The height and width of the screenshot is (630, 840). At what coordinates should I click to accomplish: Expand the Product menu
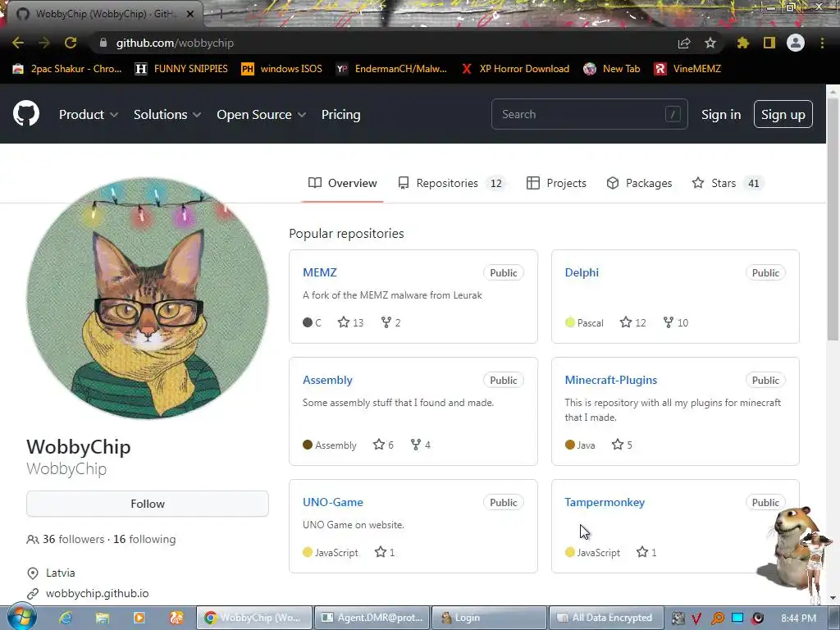pos(89,114)
